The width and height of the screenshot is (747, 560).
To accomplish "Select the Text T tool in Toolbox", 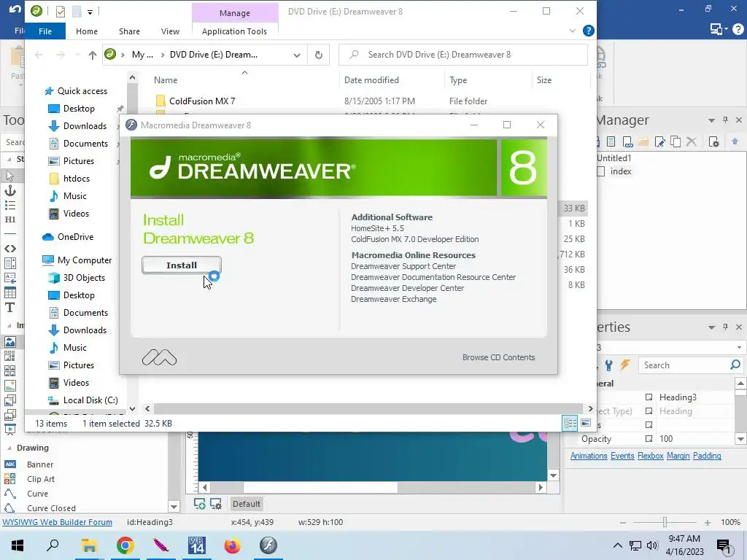I will (x=10, y=307).
